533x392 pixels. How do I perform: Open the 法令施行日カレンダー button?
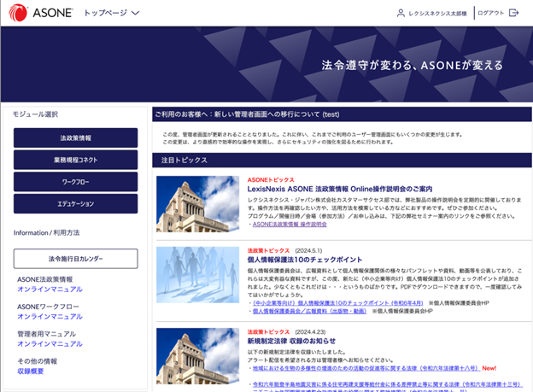click(75, 259)
